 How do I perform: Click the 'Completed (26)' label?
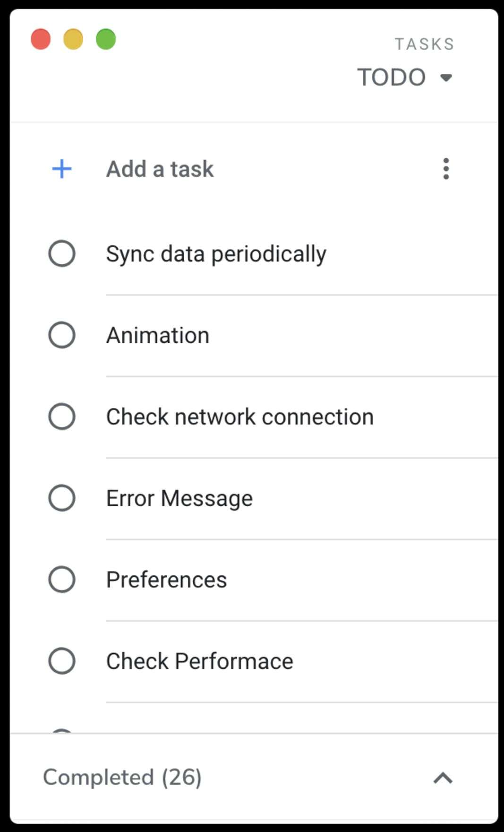coord(122,778)
